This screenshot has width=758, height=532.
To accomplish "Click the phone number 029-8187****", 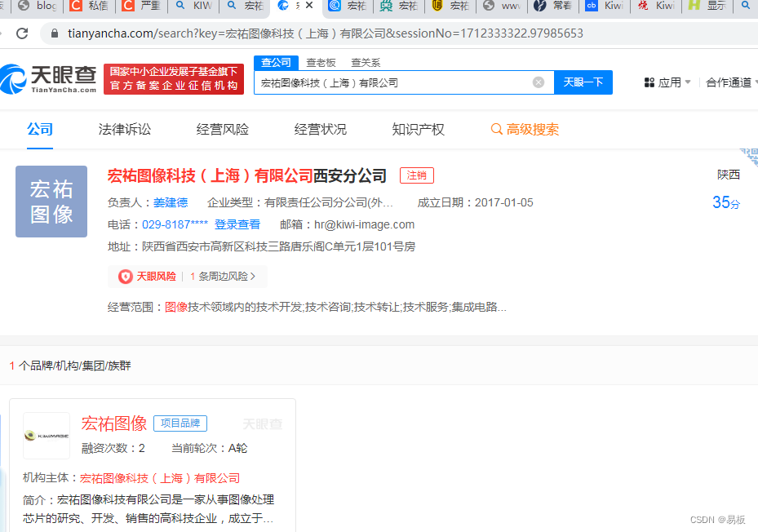I will coord(175,224).
